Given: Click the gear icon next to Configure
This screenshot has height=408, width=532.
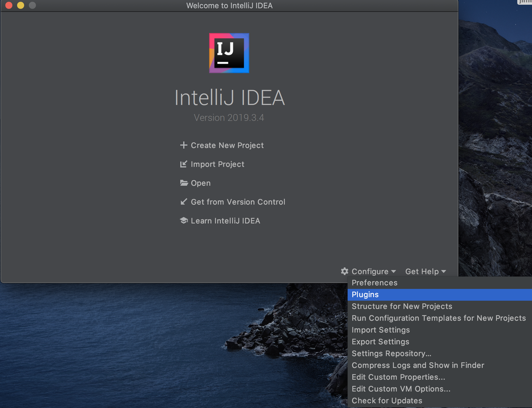Looking at the screenshot, I should click(344, 271).
